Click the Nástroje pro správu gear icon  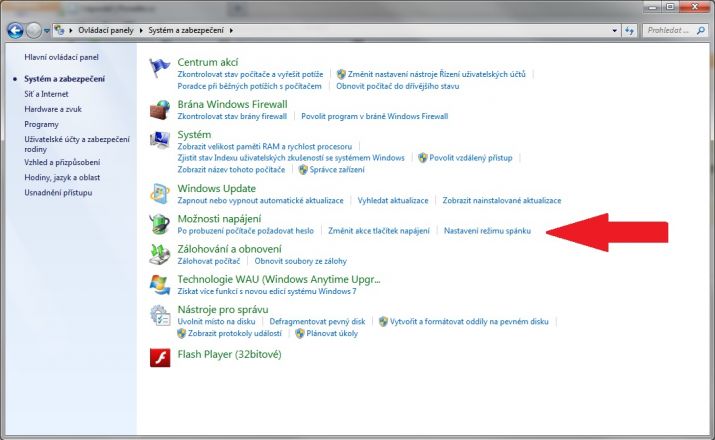pyautogui.click(x=160, y=315)
